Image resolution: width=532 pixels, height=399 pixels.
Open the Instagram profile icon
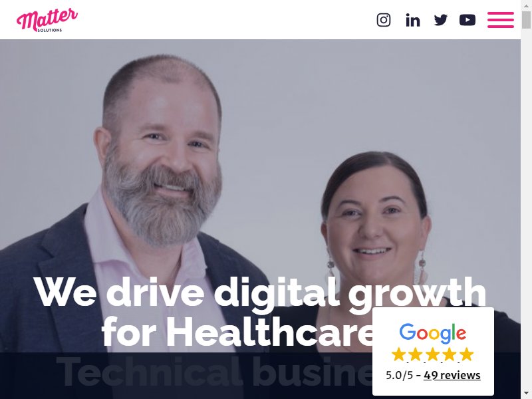click(384, 20)
